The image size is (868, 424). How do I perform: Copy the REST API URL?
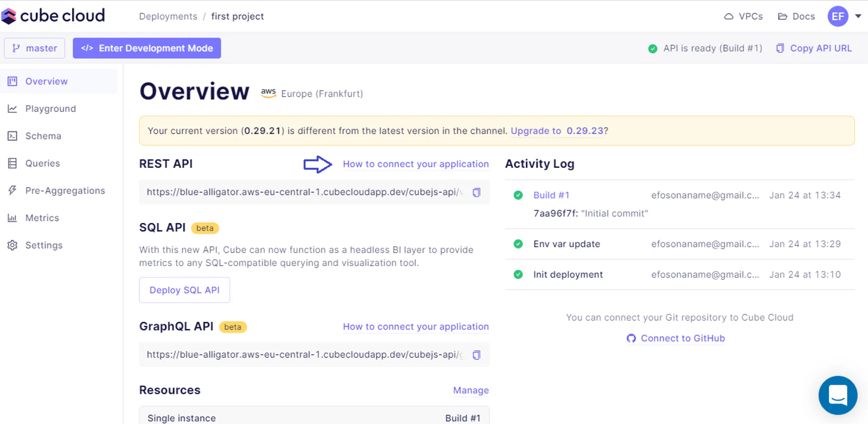click(x=476, y=192)
